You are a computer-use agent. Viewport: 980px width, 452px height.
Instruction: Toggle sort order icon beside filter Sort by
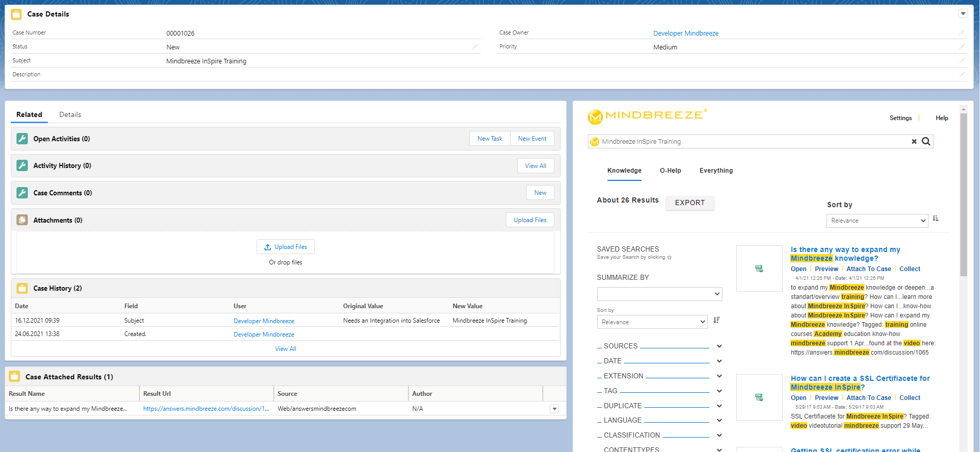[x=717, y=320]
